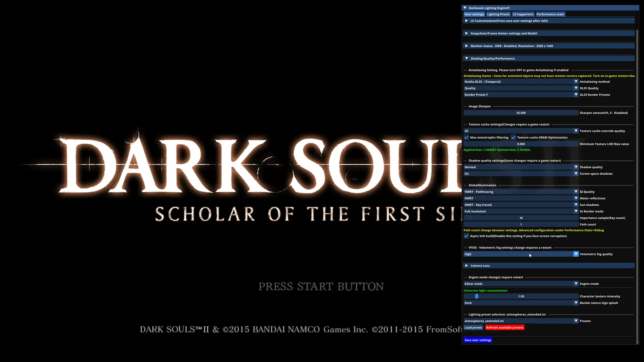Image resolution: width=644 pixels, height=362 pixels.
Task: Open the DLSS Quality dropdown
Action: [521, 88]
